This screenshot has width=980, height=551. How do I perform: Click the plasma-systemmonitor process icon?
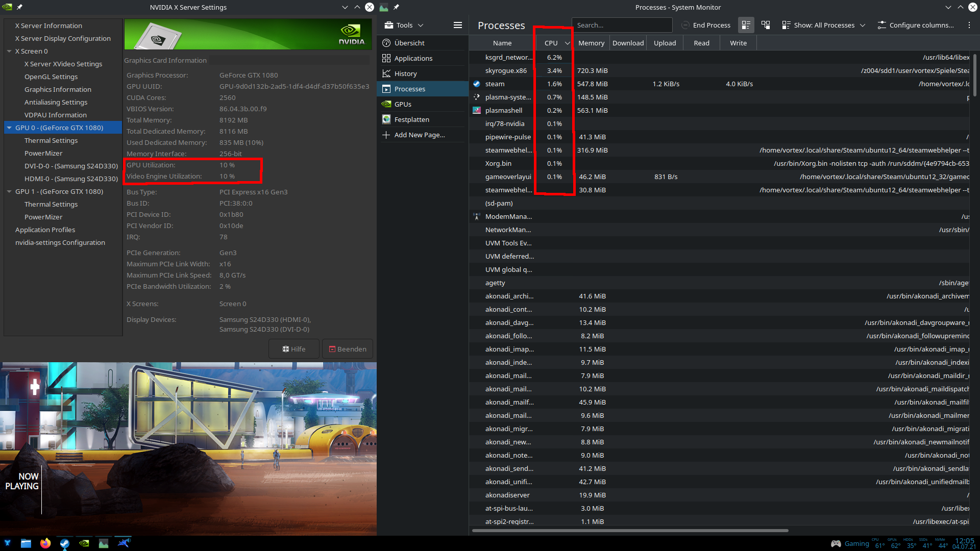pos(477,97)
